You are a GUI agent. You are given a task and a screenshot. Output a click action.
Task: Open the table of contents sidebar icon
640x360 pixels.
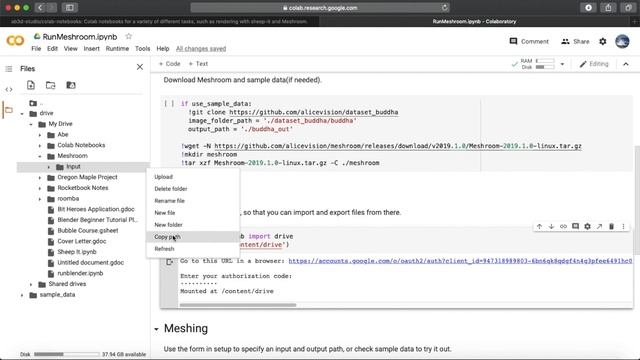coord(9,69)
